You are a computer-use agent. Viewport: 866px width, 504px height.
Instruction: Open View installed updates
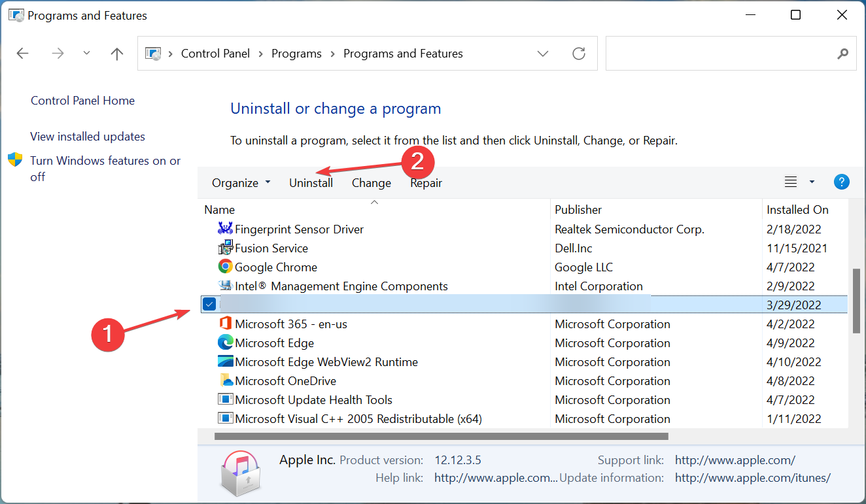pos(88,137)
